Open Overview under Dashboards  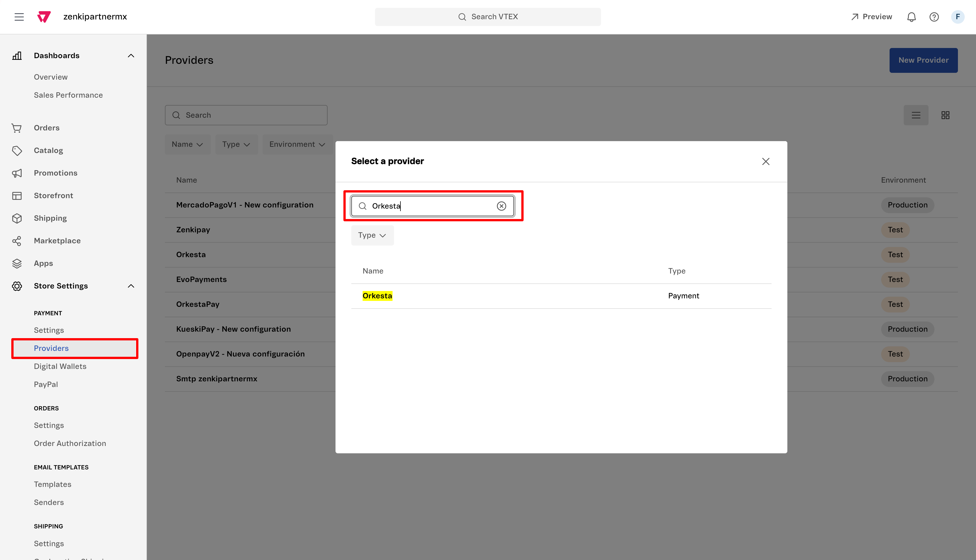[x=51, y=77]
